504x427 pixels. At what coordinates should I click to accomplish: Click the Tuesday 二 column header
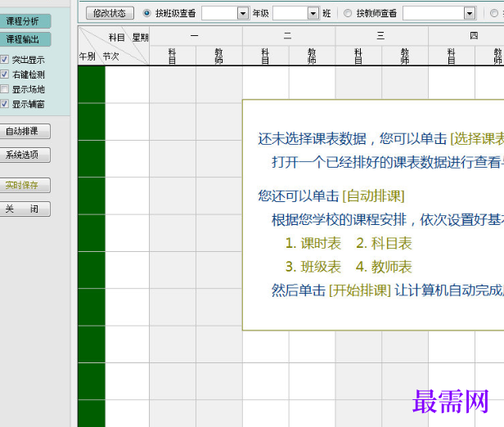click(289, 36)
